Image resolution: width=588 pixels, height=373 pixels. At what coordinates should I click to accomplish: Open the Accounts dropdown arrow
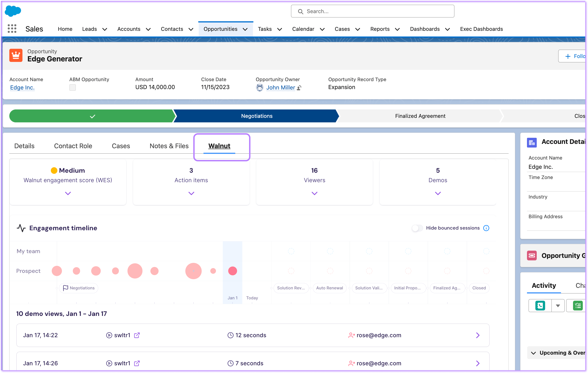[148, 29]
